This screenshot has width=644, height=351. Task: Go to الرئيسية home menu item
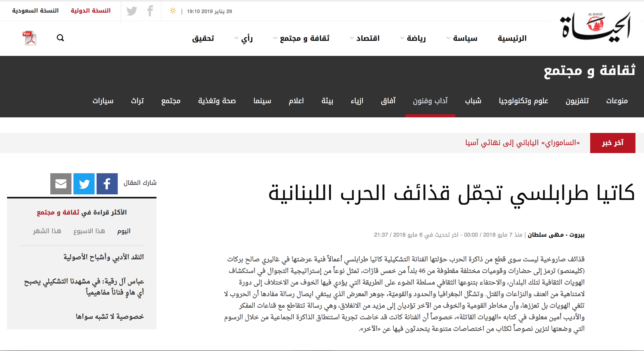coord(512,38)
